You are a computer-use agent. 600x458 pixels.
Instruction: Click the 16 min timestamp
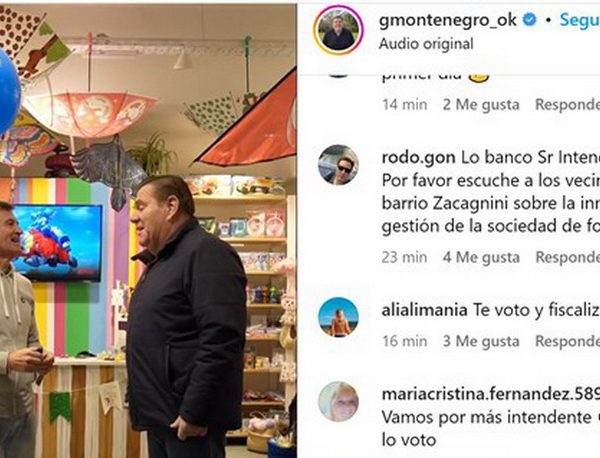tap(404, 341)
